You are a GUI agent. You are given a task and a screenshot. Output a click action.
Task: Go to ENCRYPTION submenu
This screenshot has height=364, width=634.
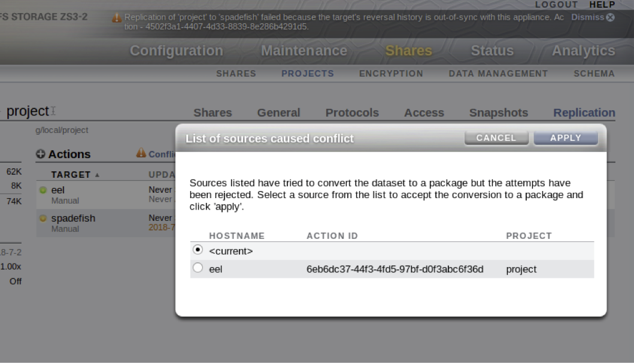pos(391,74)
